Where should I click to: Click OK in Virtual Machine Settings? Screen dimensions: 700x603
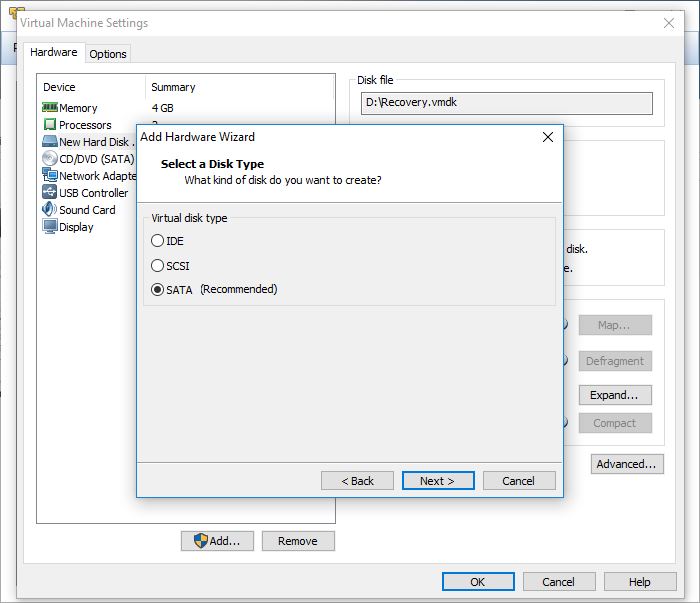pyautogui.click(x=478, y=582)
